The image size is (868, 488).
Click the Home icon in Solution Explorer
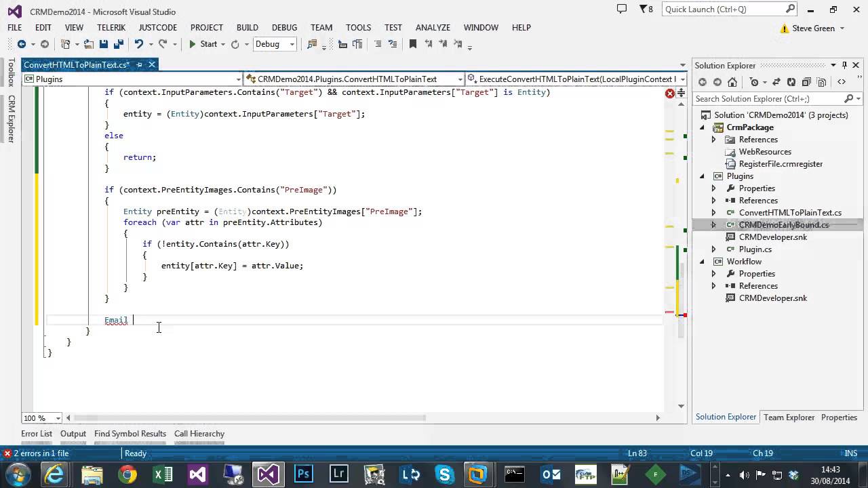point(732,82)
